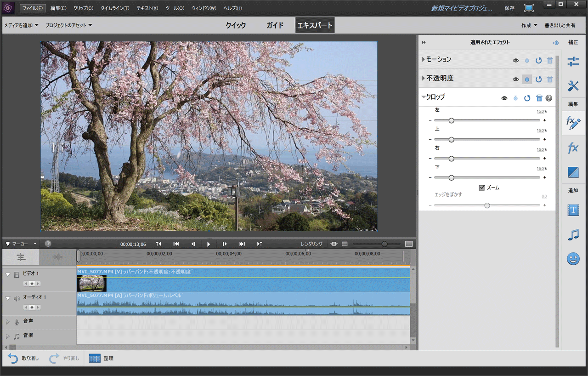
Task: Toggle visibility eye for クロップ effect
Action: click(504, 98)
